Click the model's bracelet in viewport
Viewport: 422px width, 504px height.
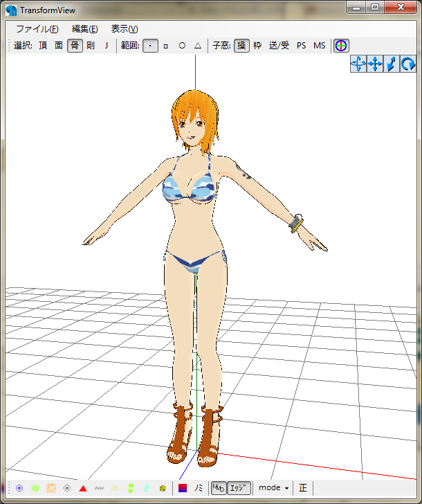tap(296, 223)
